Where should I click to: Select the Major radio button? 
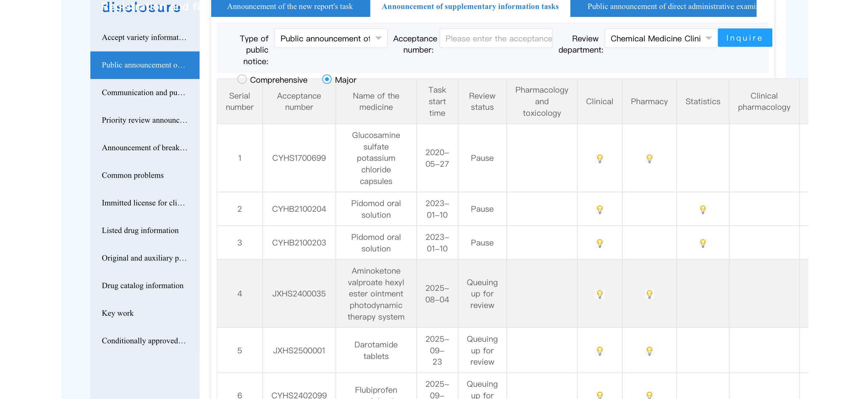coord(326,79)
